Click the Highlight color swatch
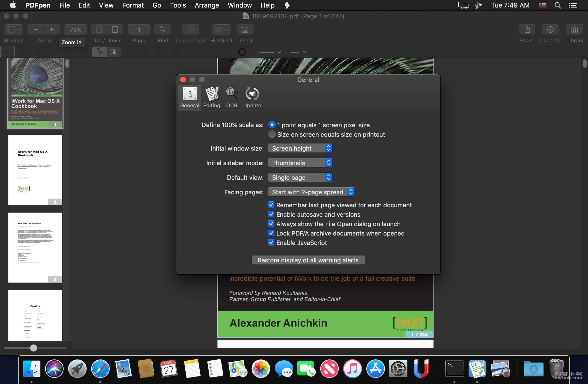Viewport: 588px width, 384px height. 219,30
